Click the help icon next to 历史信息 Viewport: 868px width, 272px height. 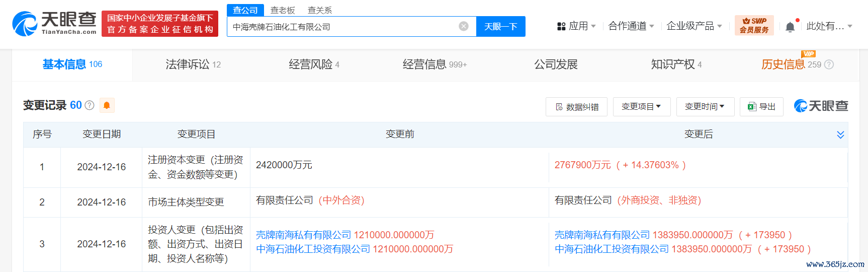(829, 64)
